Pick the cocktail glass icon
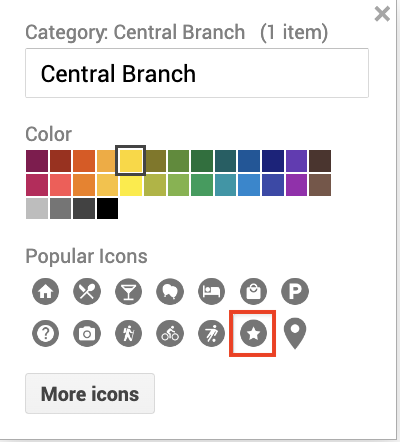Image resolution: width=400 pixels, height=442 pixels. tap(129, 291)
